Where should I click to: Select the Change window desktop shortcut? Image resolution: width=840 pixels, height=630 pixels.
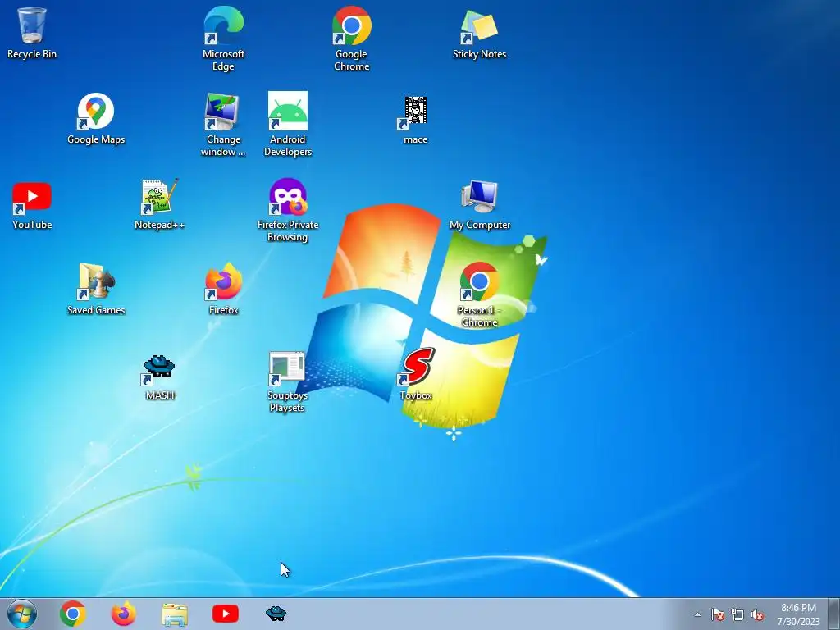[x=223, y=125]
